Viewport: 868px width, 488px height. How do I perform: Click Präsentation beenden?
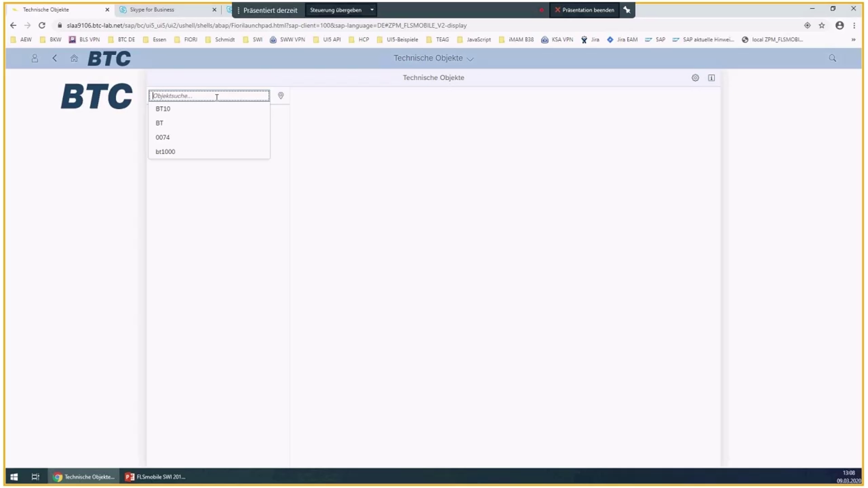click(x=585, y=9)
